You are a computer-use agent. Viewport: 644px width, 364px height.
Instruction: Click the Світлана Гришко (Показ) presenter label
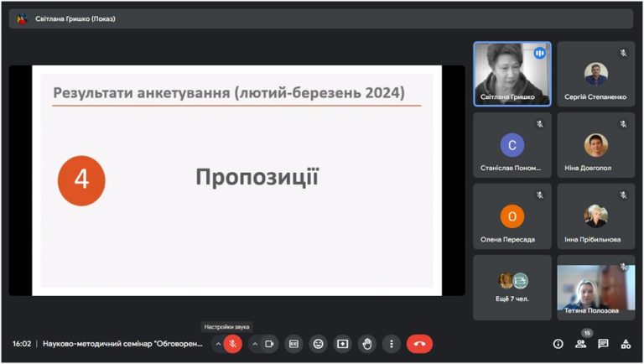(x=75, y=19)
